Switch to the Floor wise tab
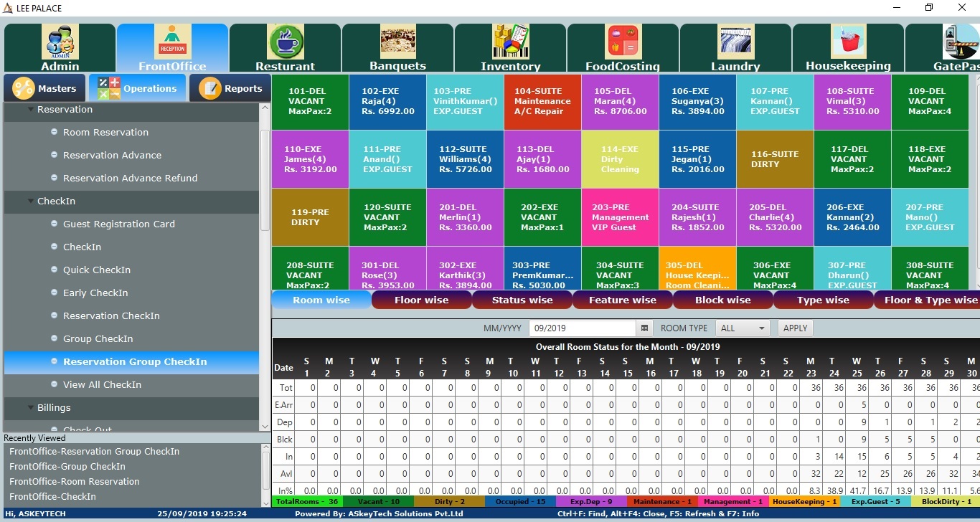Screen dimensions: 980x522 421,300
